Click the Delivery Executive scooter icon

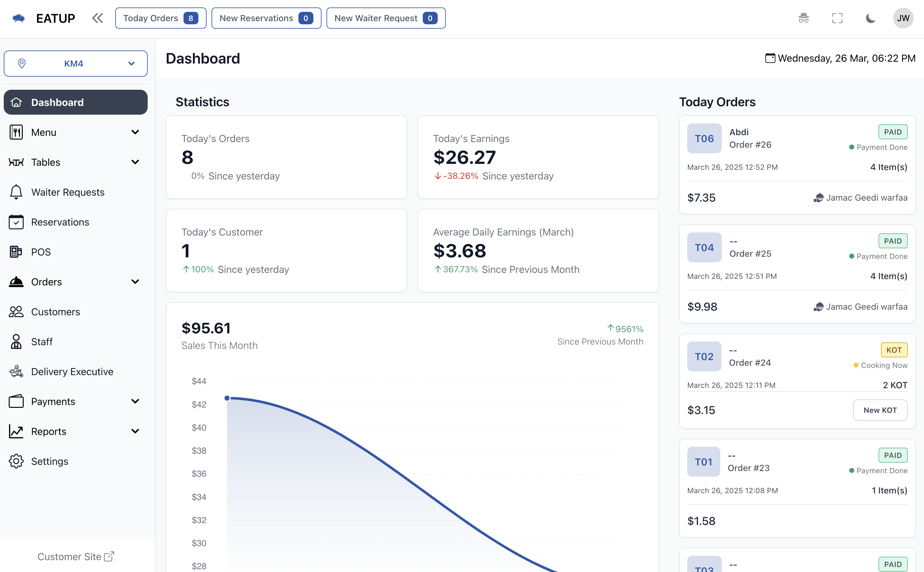click(16, 371)
